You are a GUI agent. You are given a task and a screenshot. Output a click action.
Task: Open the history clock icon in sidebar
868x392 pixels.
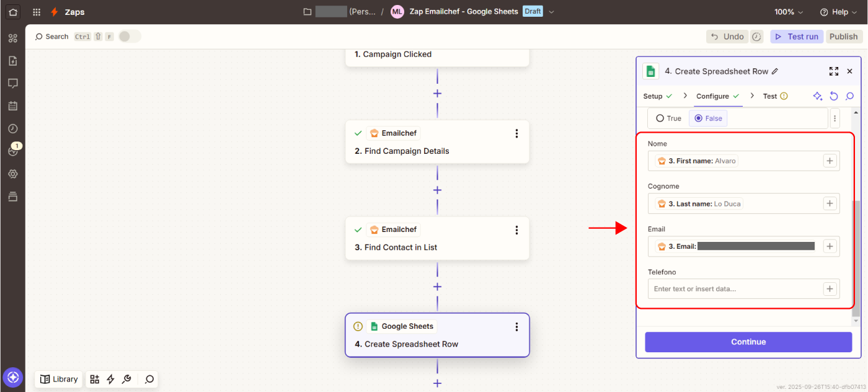(12, 128)
